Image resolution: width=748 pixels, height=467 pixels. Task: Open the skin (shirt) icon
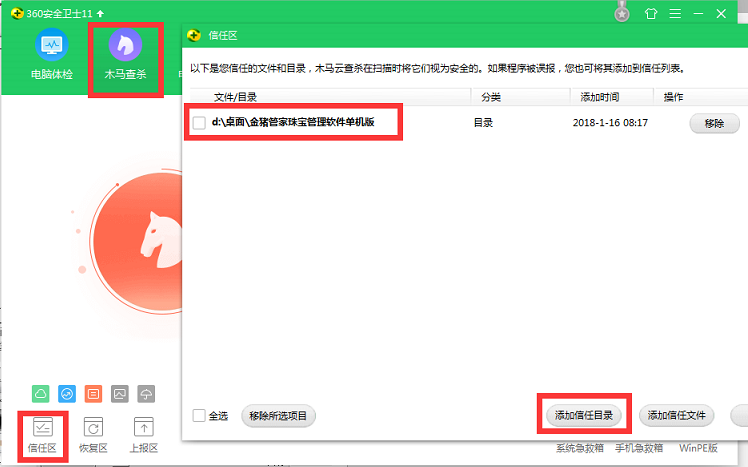(651, 13)
